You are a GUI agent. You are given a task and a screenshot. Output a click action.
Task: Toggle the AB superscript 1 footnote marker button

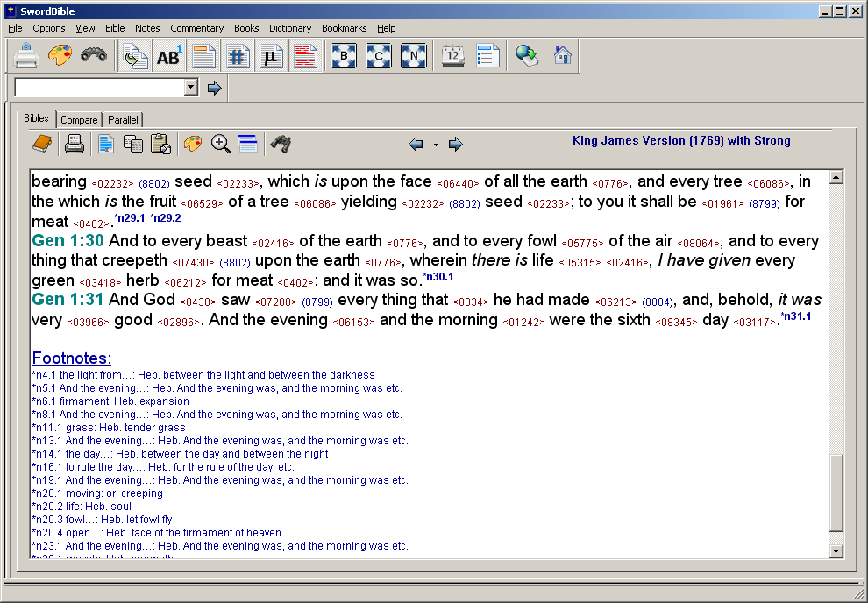[x=169, y=56]
